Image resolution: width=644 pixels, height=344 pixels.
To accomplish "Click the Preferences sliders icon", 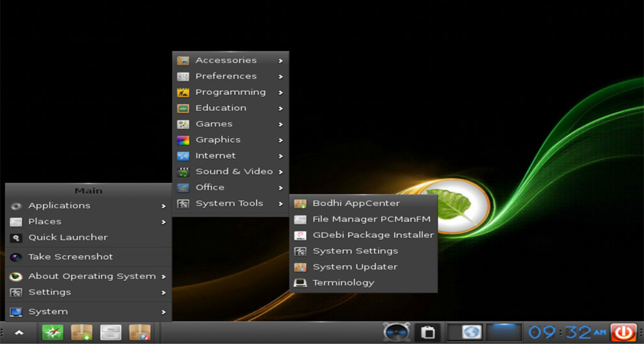I will 183,77.
